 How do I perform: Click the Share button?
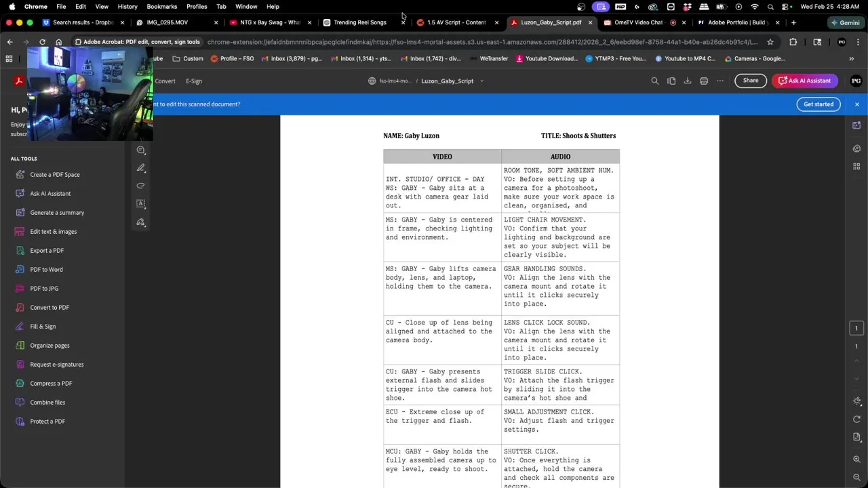click(751, 81)
